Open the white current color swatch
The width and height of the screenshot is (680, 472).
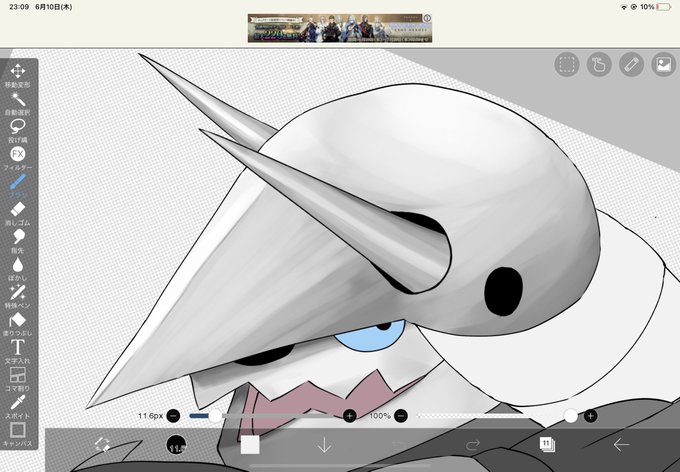tap(250, 445)
